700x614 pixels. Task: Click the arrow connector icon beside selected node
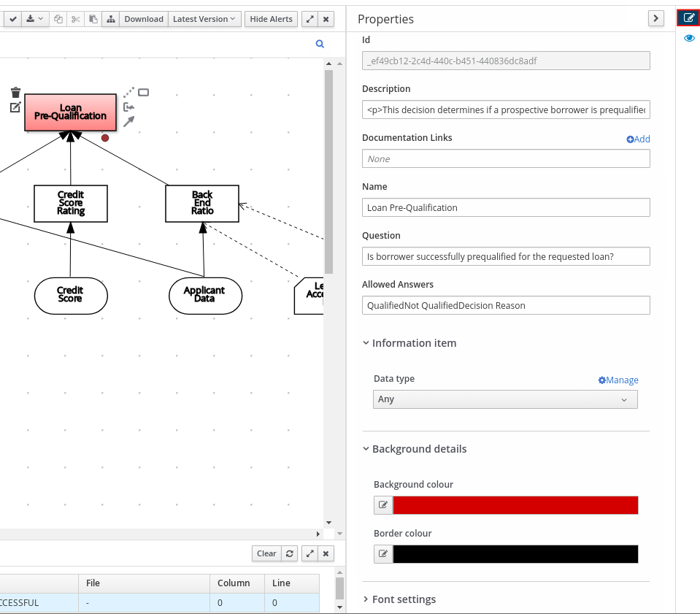click(128, 121)
